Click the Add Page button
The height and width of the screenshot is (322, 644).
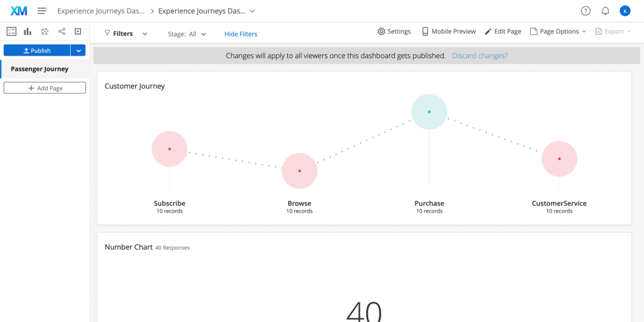tap(45, 87)
